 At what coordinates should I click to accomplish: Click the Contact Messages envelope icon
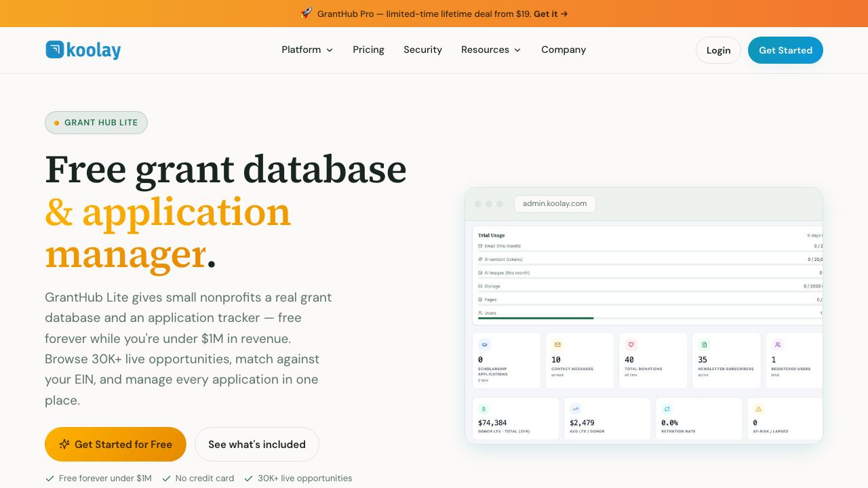pyautogui.click(x=557, y=344)
